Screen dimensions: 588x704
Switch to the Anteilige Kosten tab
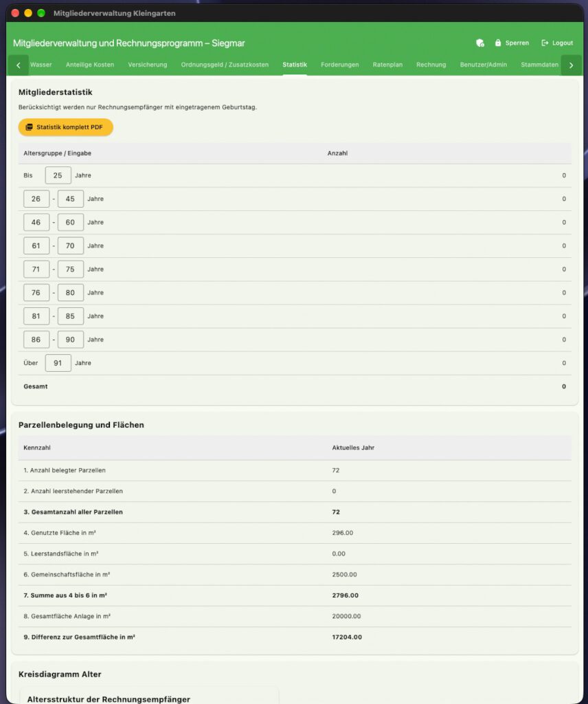point(90,65)
